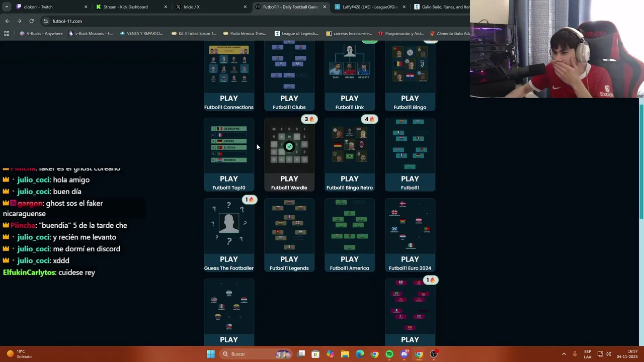Open Task View from the taskbar
Screen dimensions: 644x362
[x=301, y=354]
